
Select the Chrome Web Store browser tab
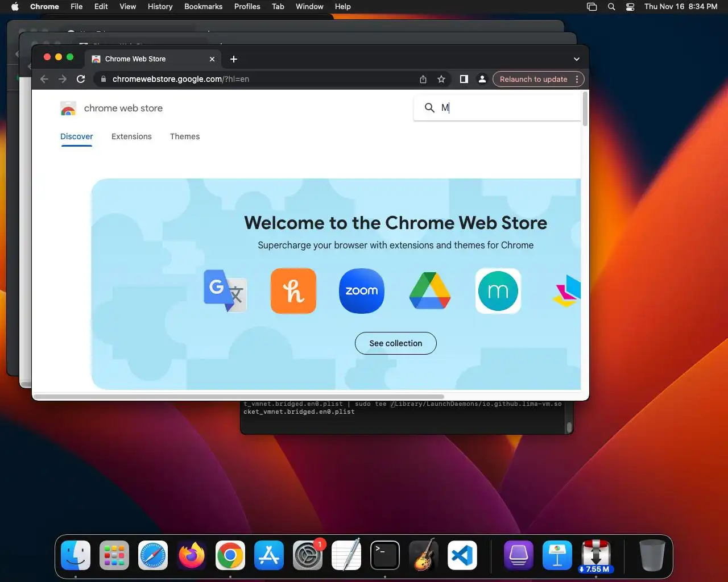click(x=154, y=59)
